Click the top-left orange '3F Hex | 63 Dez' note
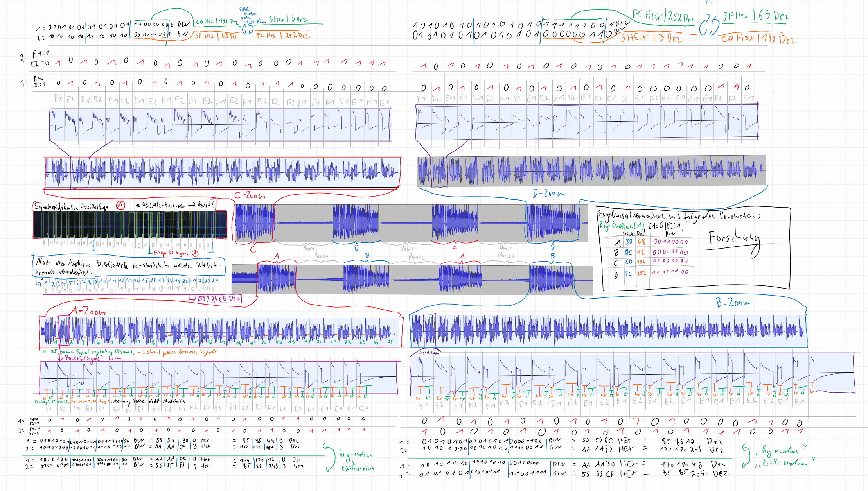Image resolution: width=868 pixels, height=491 pixels. (216, 36)
